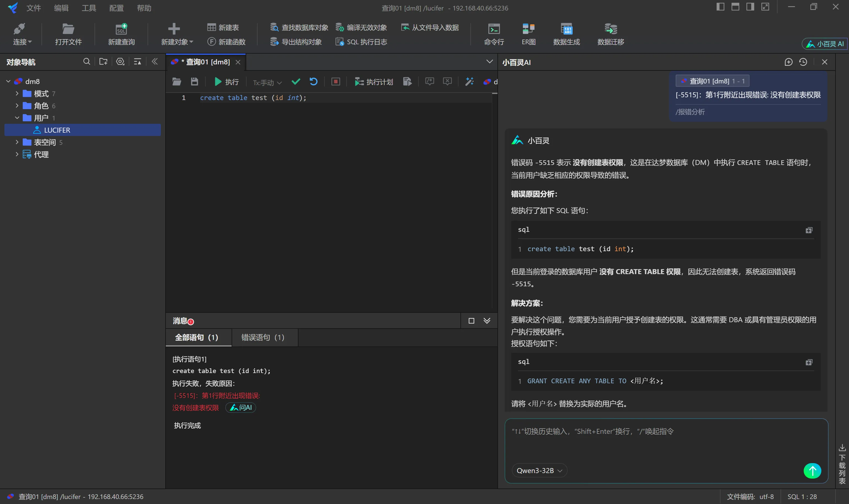Click the 问AI button beside error message
Viewport: 849px width, 504px height.
(240, 408)
